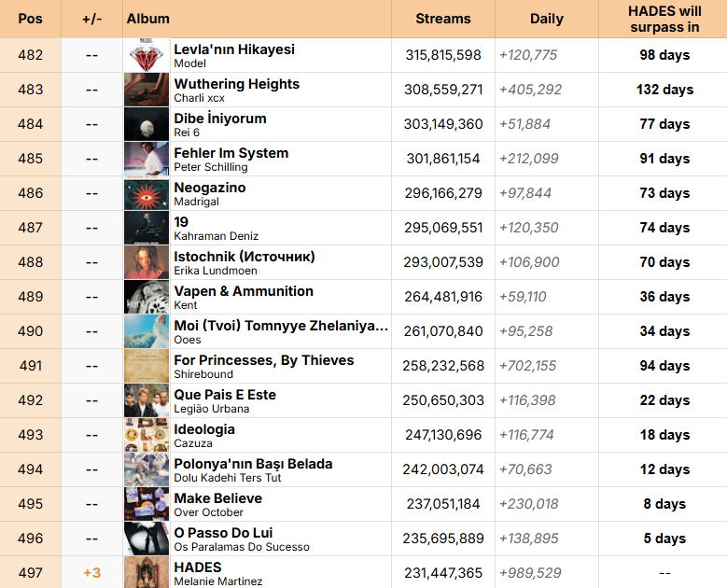Viewport: 727px width, 588px height.
Task: Sort by the Pos column header
Action: [30, 19]
